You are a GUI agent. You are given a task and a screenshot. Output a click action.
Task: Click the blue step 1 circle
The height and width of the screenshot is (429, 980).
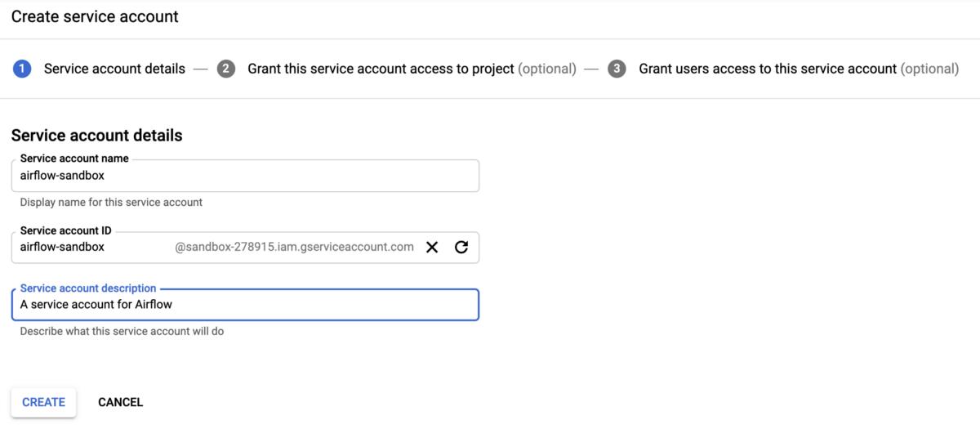coord(22,69)
